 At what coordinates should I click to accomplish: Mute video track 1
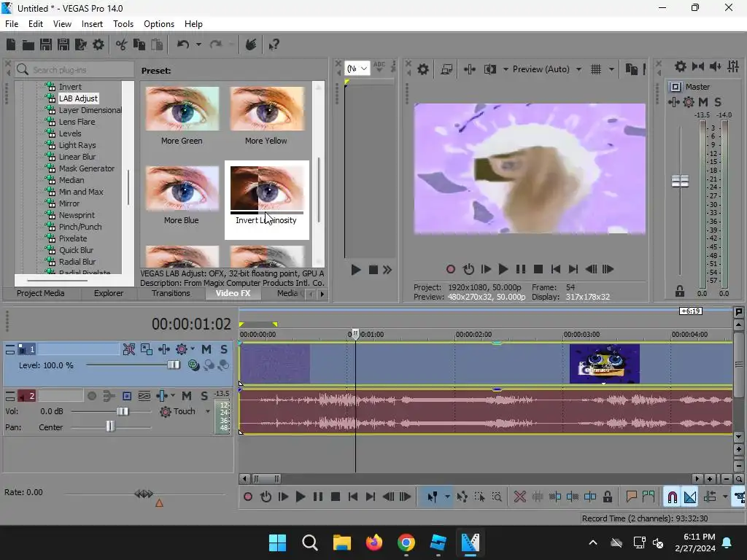pos(206,349)
